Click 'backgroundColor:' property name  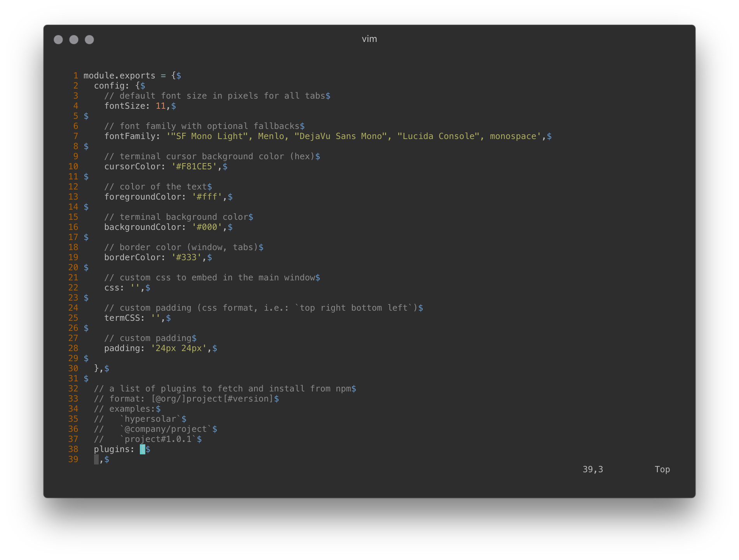[145, 227]
